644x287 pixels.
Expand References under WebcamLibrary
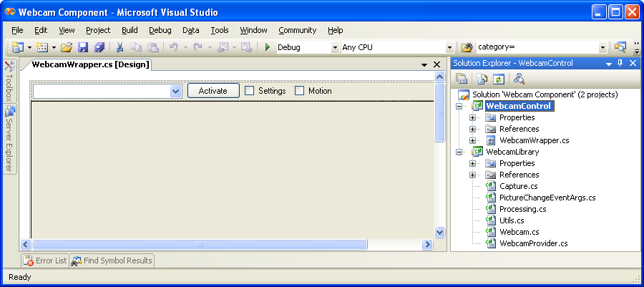(472, 175)
